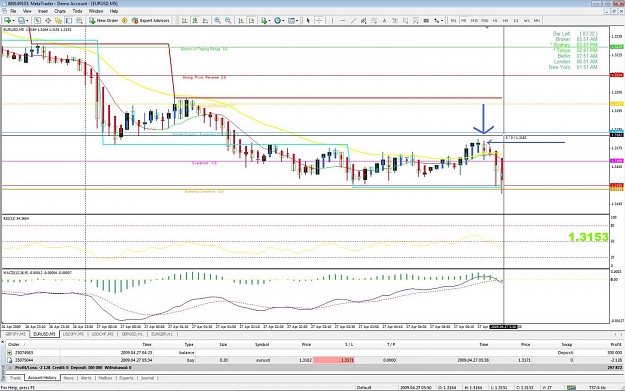Switch timeframe to MN

(x=537, y=20)
